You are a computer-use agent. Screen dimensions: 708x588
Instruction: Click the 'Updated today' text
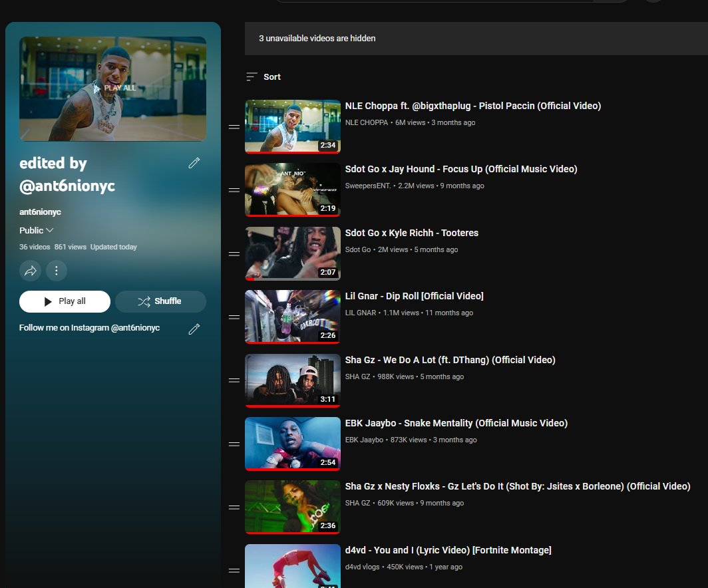tap(113, 247)
